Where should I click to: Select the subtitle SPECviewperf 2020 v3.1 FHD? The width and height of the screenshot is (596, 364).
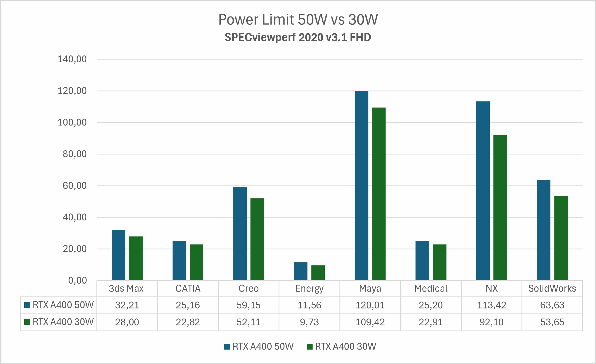click(298, 37)
